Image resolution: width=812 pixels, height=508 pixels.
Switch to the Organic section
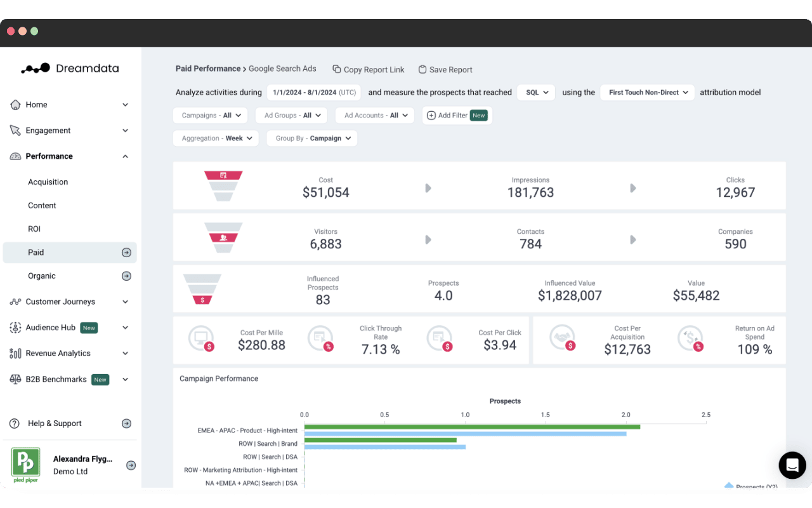(42, 276)
